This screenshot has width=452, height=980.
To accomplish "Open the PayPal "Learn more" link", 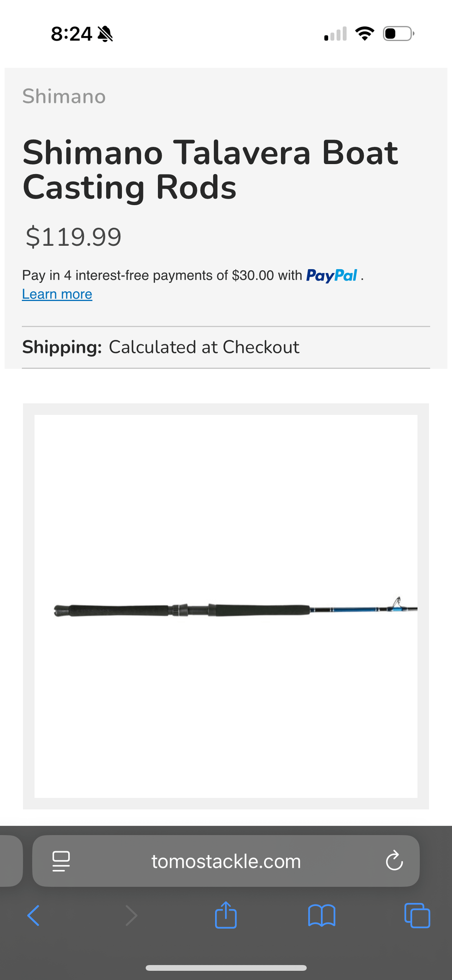I will tap(57, 294).
